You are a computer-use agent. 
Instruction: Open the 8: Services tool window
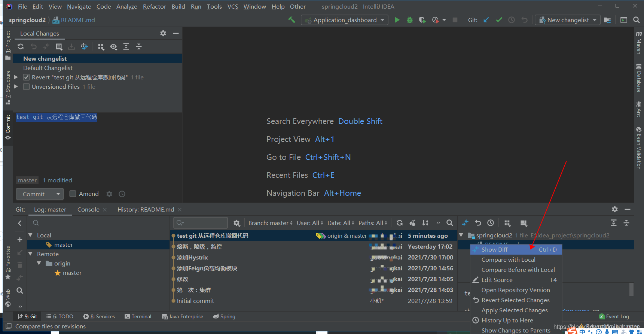pyautogui.click(x=99, y=316)
